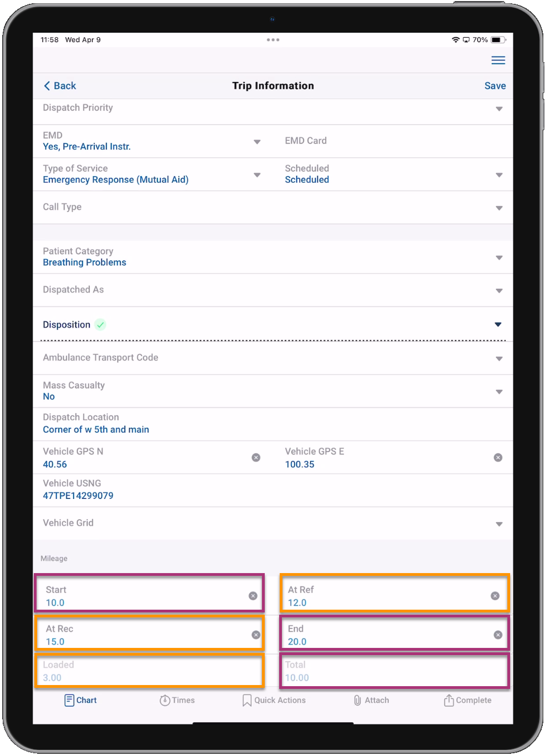Expand the Disposition section arrow
Image resolution: width=545 pixels, height=756 pixels.
point(498,325)
